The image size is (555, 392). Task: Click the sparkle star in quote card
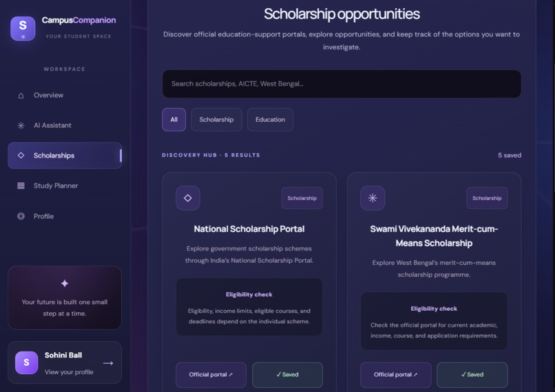pos(65,283)
